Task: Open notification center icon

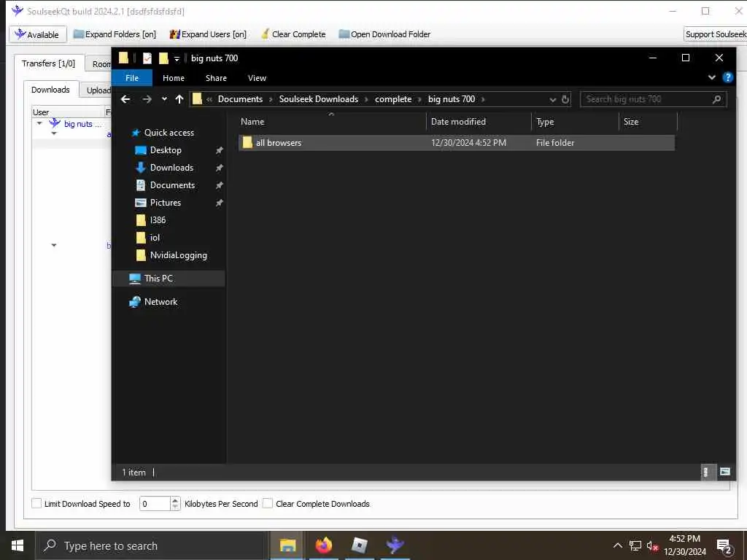Action: 724,546
